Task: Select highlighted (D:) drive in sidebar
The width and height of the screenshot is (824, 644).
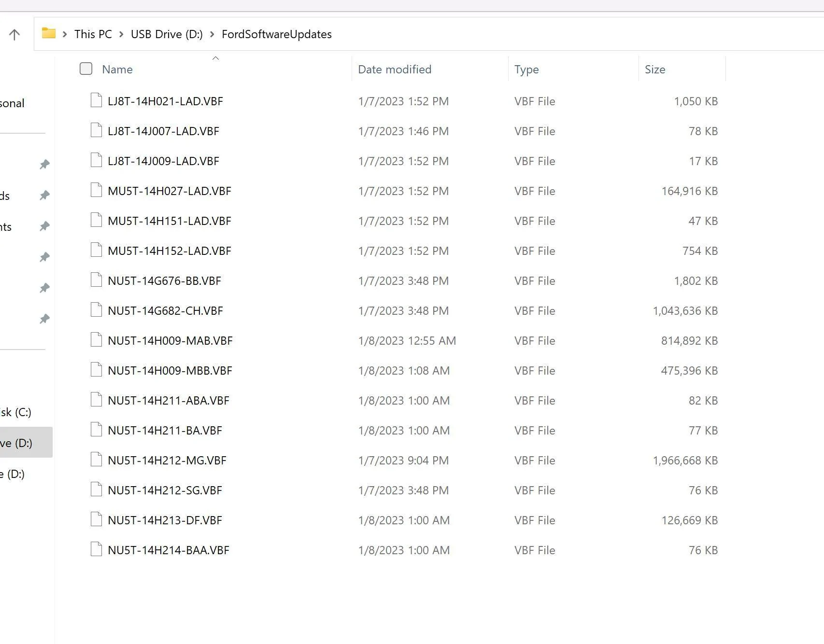Action: [26, 443]
